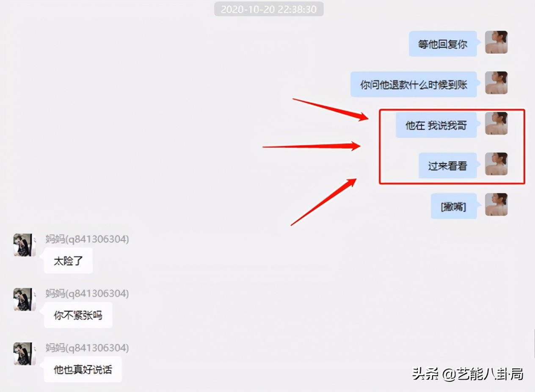Click the 妈妈(q841306304) name above "你不紧张吗"
This screenshot has height=392, width=535.
87,293
